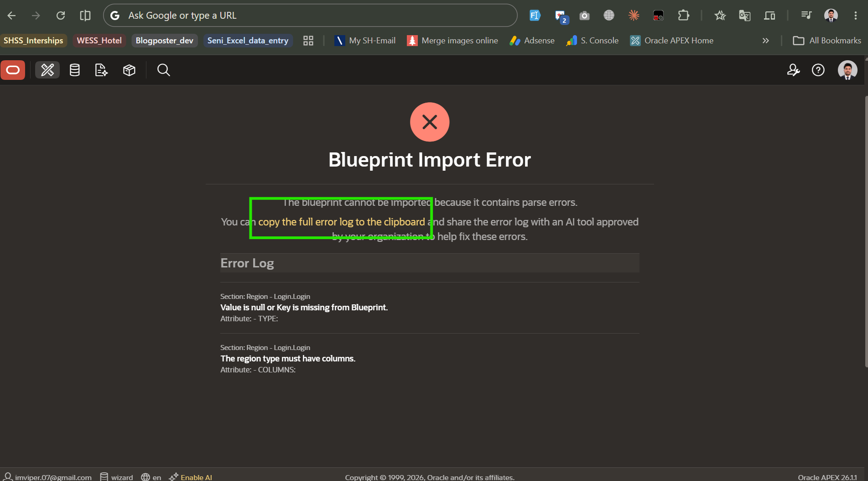Screen dimensions: 868x481
Task: Click the 'Attribute: - TYPE:' line
Action: tap(249, 319)
